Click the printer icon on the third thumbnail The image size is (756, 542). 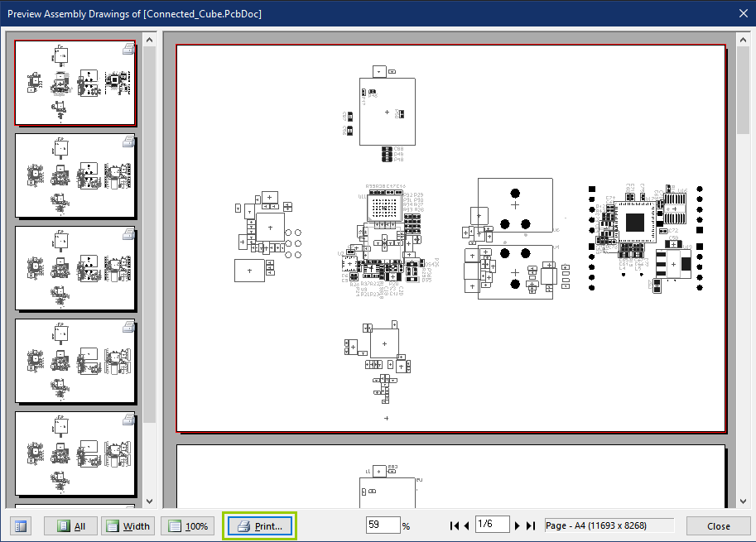[128, 233]
